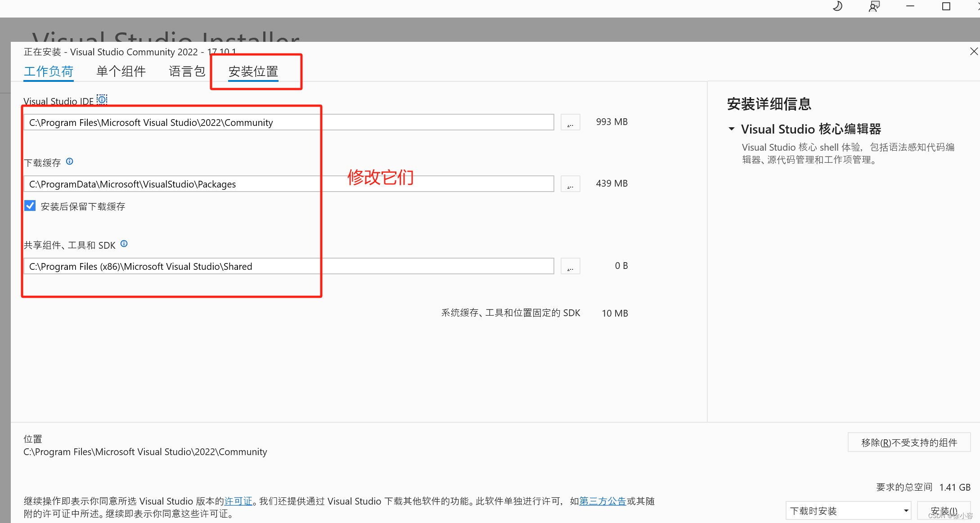Browse for shared components folder

point(570,266)
